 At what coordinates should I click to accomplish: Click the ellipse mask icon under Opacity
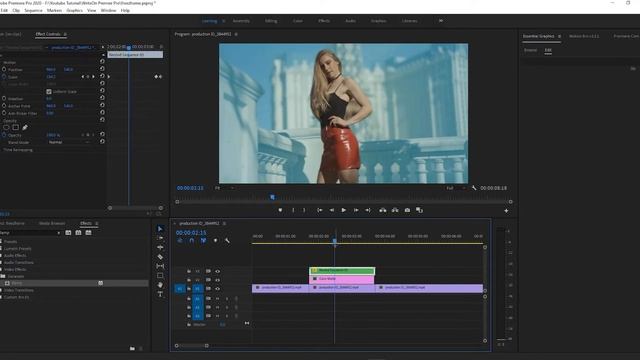point(6,127)
